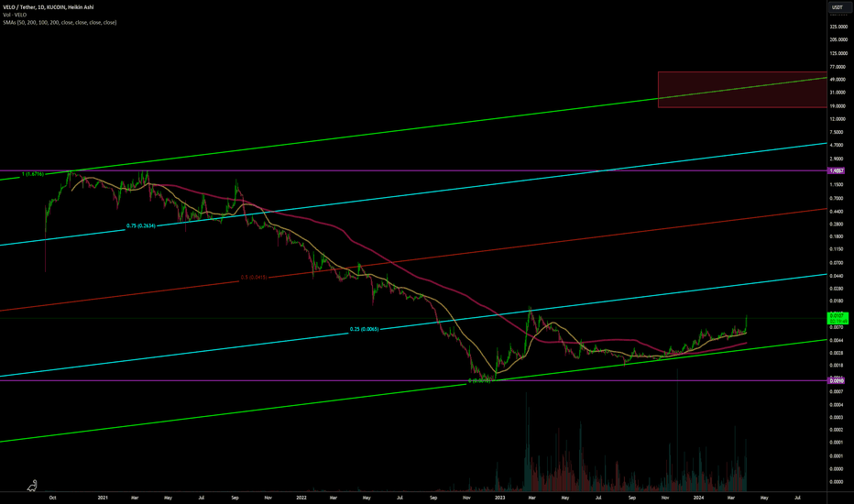Click the 2.9000 price scale label
This screenshot has width=854, height=504.
(x=838, y=159)
